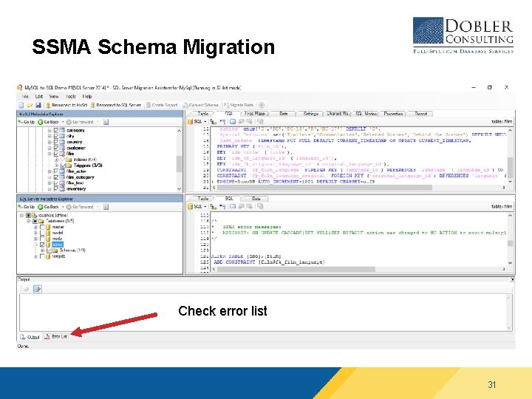Expand the category table node
This screenshot has height=399, width=532.
[50, 130]
